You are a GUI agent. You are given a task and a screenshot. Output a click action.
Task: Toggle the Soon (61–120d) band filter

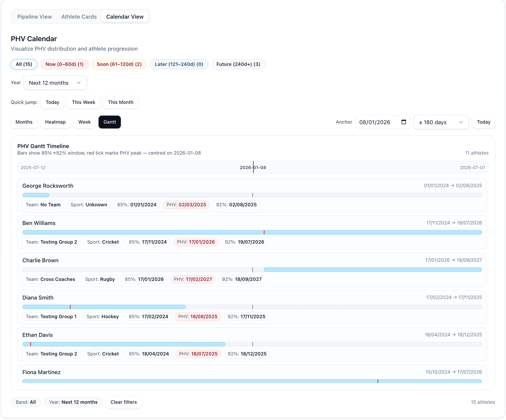tap(119, 64)
